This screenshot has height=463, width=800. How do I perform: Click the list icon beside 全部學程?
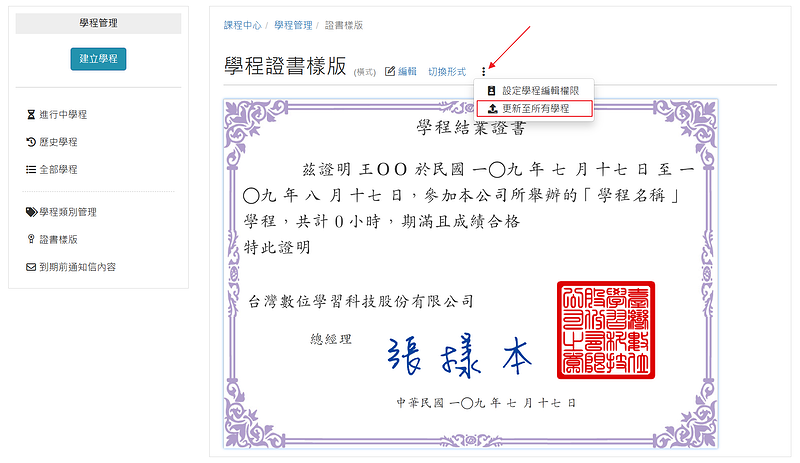31,169
